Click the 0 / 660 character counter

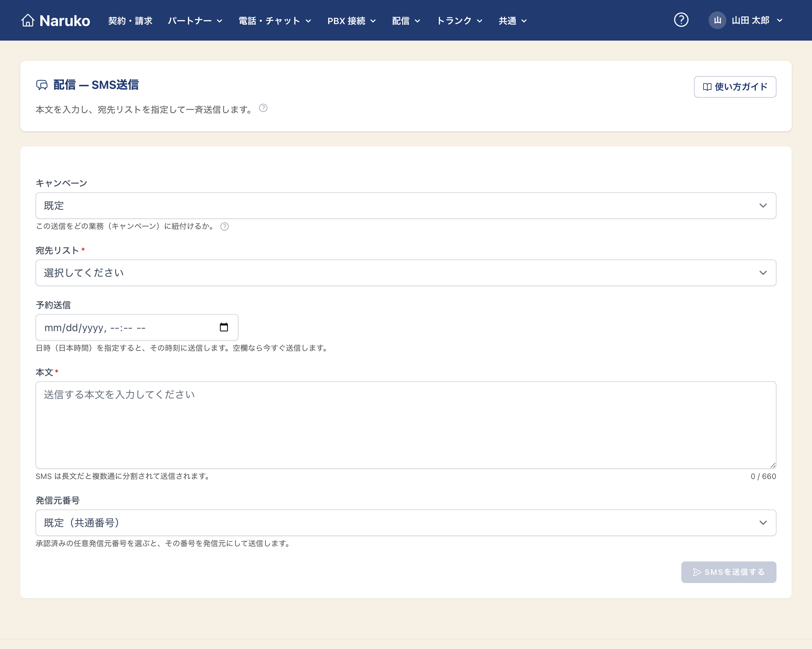click(x=763, y=476)
